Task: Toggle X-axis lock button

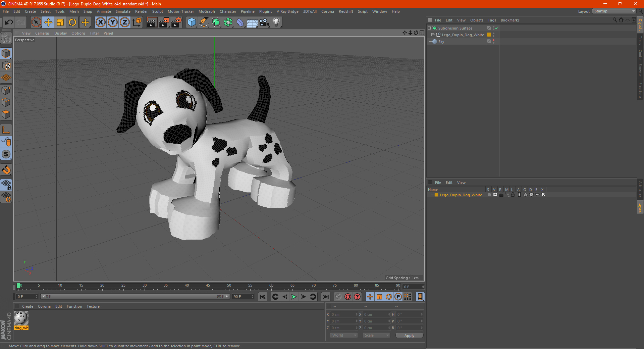Action: click(100, 22)
